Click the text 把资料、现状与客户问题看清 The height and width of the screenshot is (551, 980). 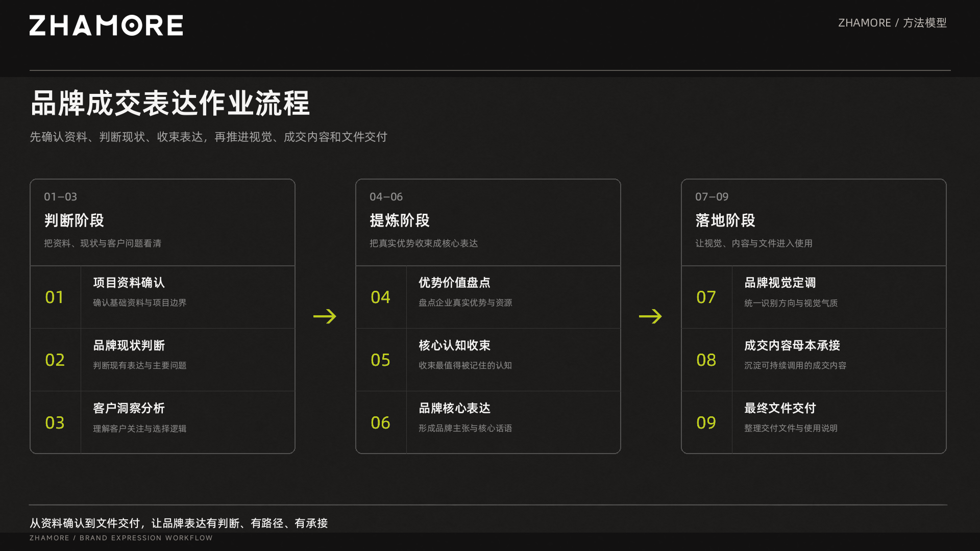pyautogui.click(x=103, y=243)
